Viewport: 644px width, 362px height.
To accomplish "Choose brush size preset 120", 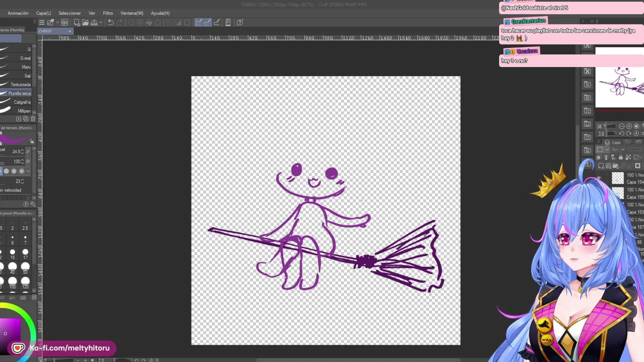I will (25, 283).
